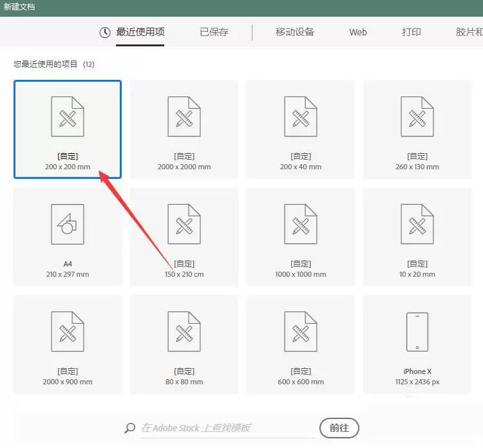Select the 200 x 200 mm custom preset icon

tap(68, 117)
